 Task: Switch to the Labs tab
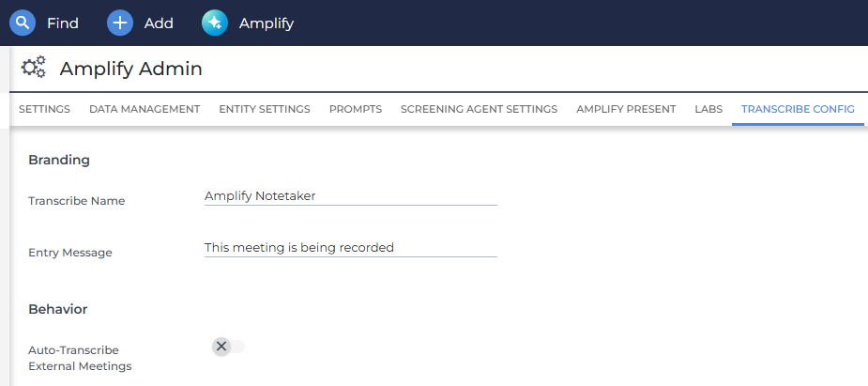(708, 109)
